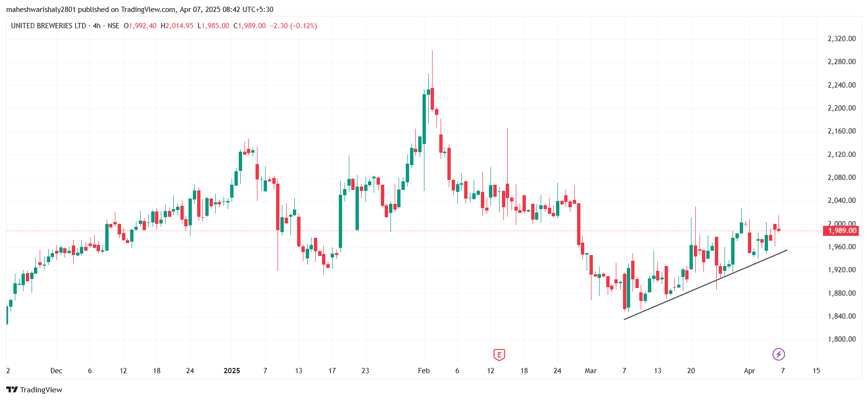Click the Mar label on the time axis
Viewport: 868px width, 400px height.
point(591,371)
